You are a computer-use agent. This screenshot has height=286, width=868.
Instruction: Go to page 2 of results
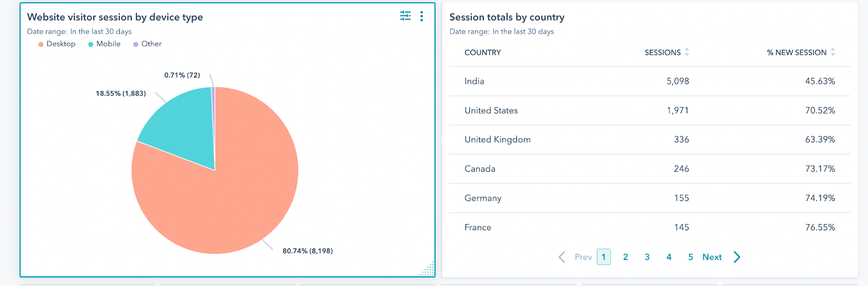pos(626,257)
